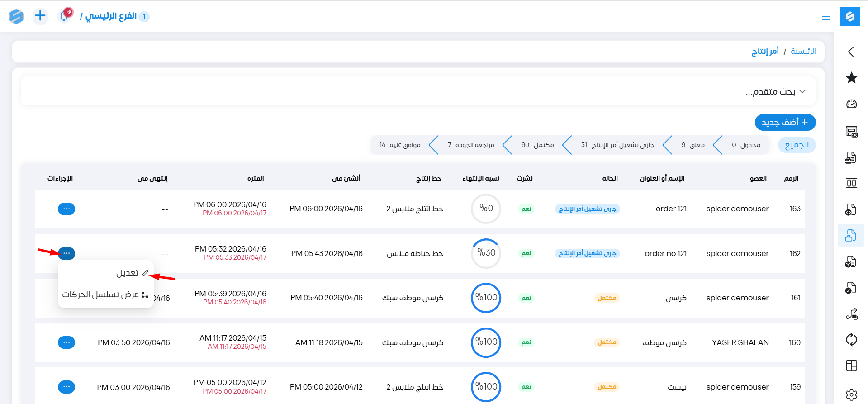Click the %0 progress circle of order 163
The height and width of the screenshot is (404, 868).
(486, 209)
